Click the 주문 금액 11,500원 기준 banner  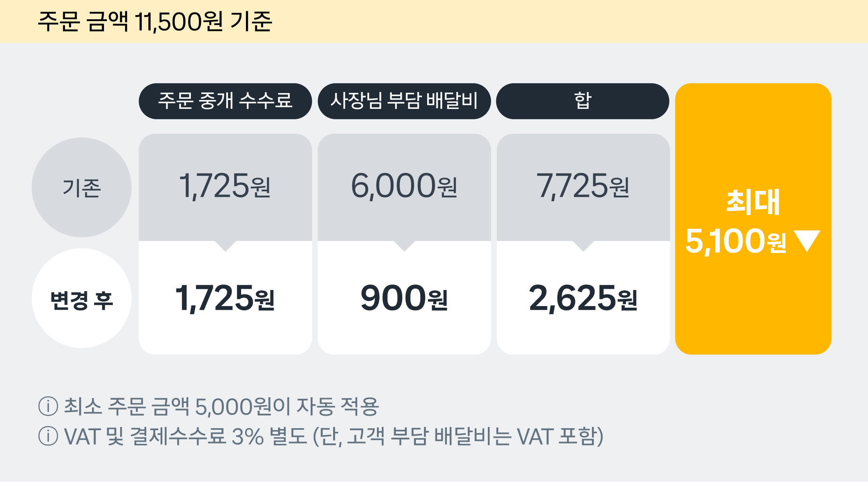(x=434, y=21)
